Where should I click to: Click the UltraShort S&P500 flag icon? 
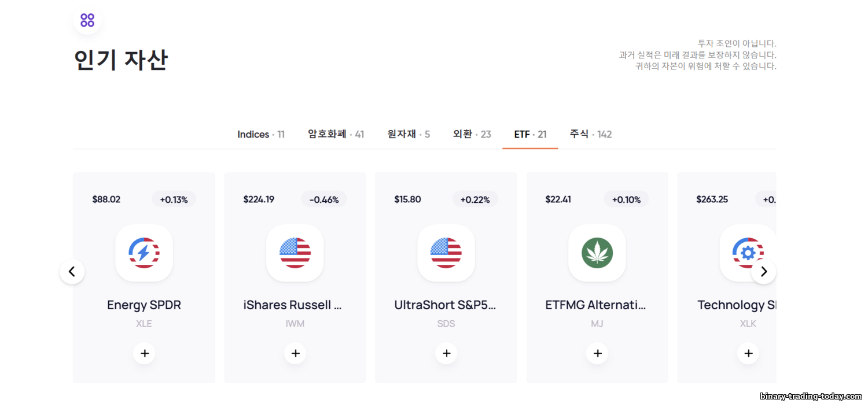tap(446, 253)
